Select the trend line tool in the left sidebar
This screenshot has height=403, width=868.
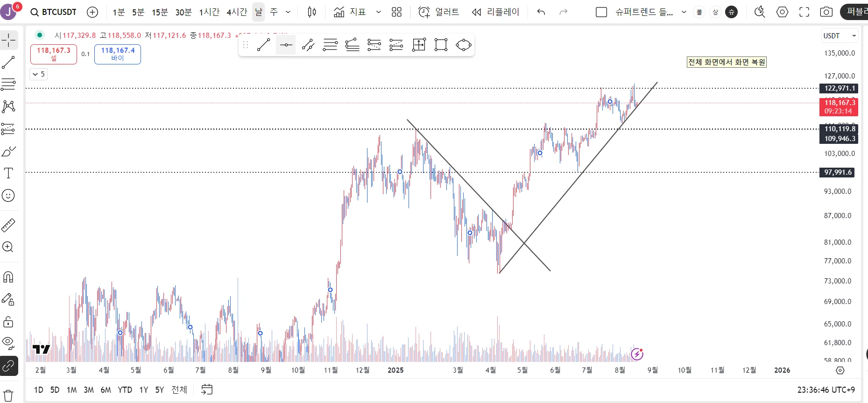[x=8, y=63]
